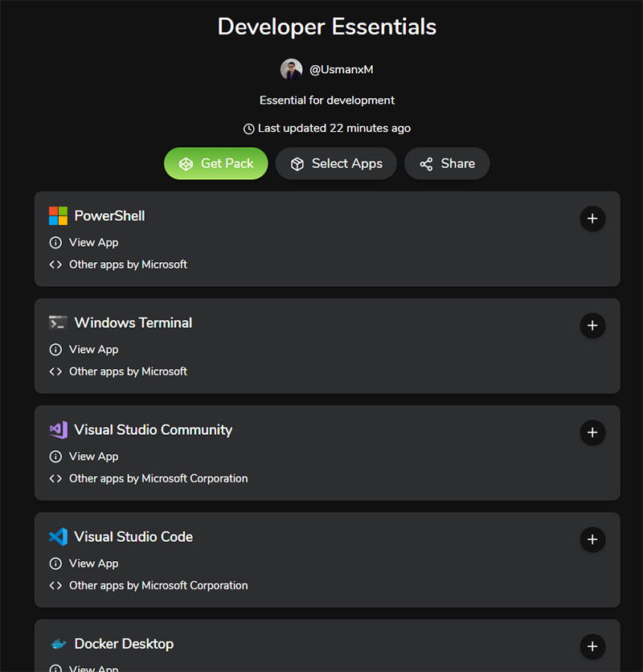Show other apps by Microsoft under PowerShell

(128, 264)
